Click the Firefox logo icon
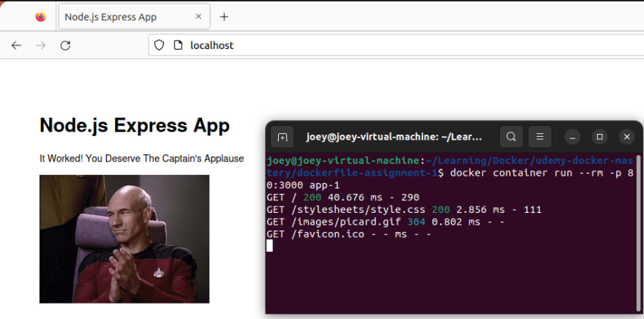 tap(41, 17)
